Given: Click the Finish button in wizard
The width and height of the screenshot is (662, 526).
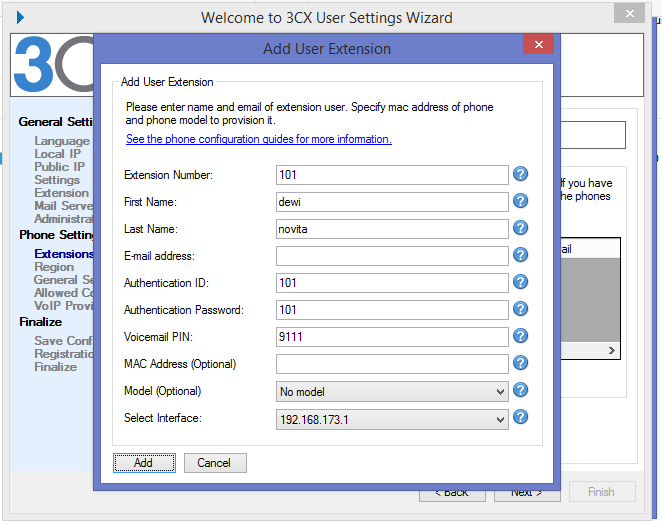Looking at the screenshot, I should (x=602, y=492).
